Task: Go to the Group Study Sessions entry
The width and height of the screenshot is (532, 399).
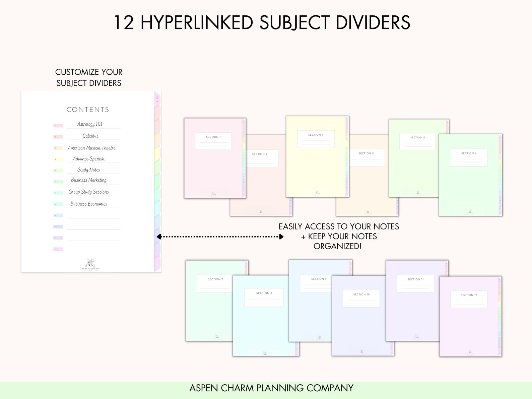Action: (89, 192)
